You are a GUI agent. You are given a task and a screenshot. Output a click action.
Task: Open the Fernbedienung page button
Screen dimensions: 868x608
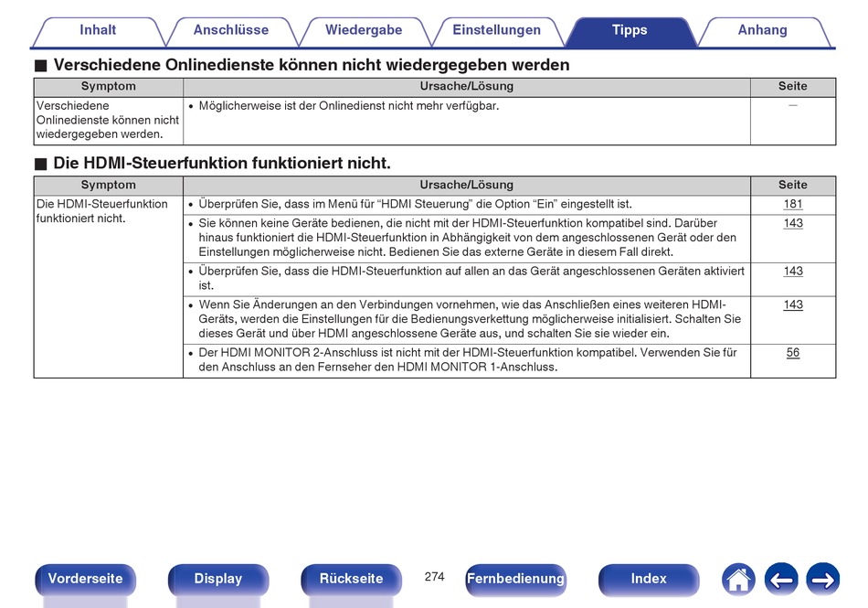pyautogui.click(x=515, y=579)
